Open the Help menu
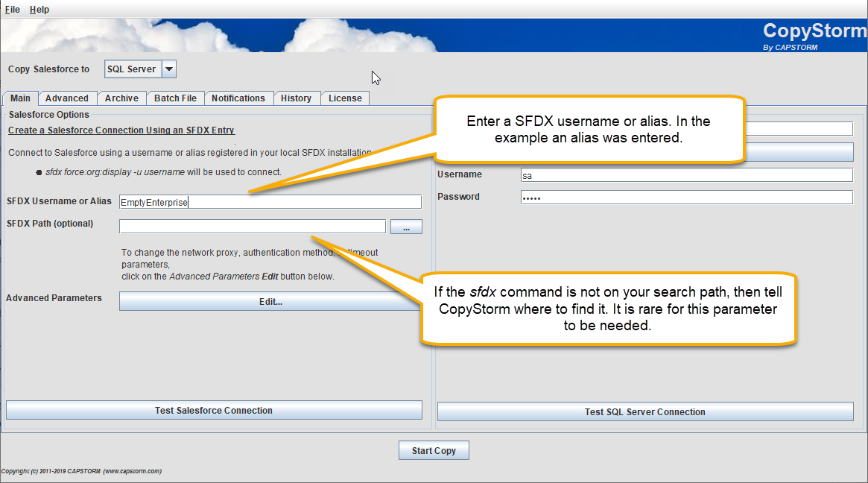This screenshot has height=483, width=868. [39, 10]
